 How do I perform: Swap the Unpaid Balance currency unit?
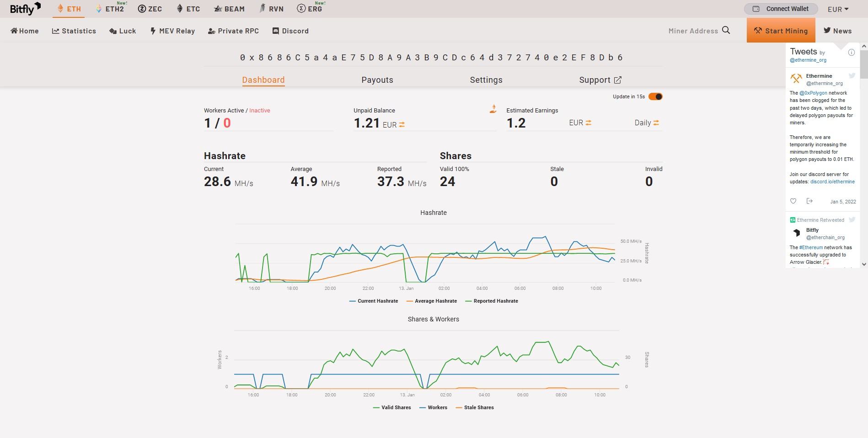click(x=402, y=124)
